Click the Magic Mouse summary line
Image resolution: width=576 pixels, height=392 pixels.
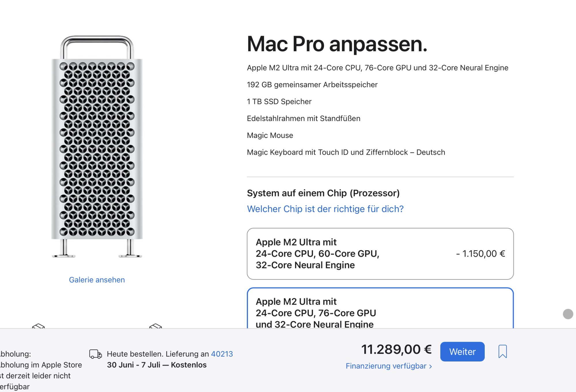pos(270,135)
